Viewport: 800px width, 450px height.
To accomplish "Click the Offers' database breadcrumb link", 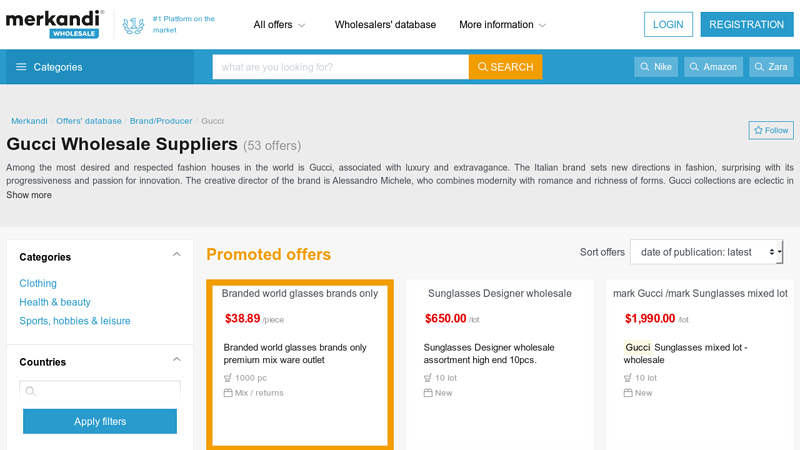I will pos(89,121).
